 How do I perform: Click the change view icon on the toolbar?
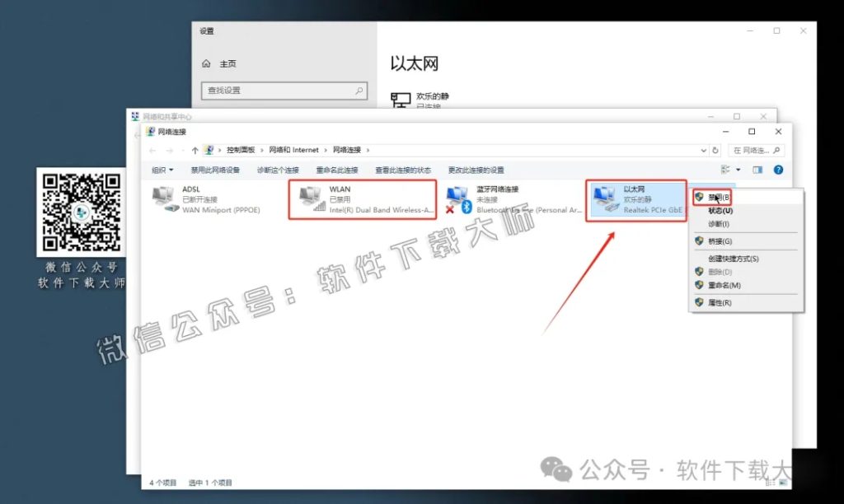(x=757, y=170)
